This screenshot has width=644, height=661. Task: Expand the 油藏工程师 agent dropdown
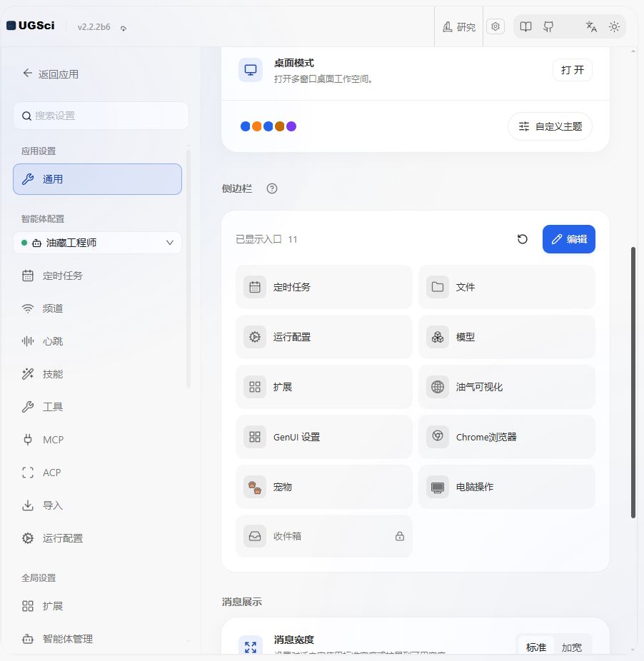click(97, 243)
